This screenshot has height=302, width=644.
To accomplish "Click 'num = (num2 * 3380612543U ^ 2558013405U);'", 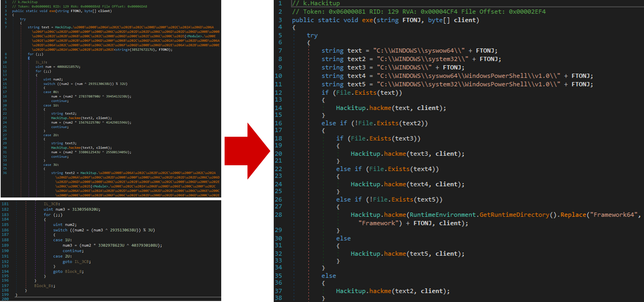I will (x=91, y=152).
